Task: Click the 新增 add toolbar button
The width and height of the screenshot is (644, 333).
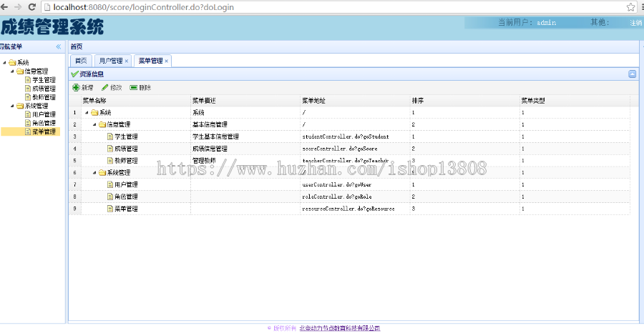Action: tap(83, 87)
